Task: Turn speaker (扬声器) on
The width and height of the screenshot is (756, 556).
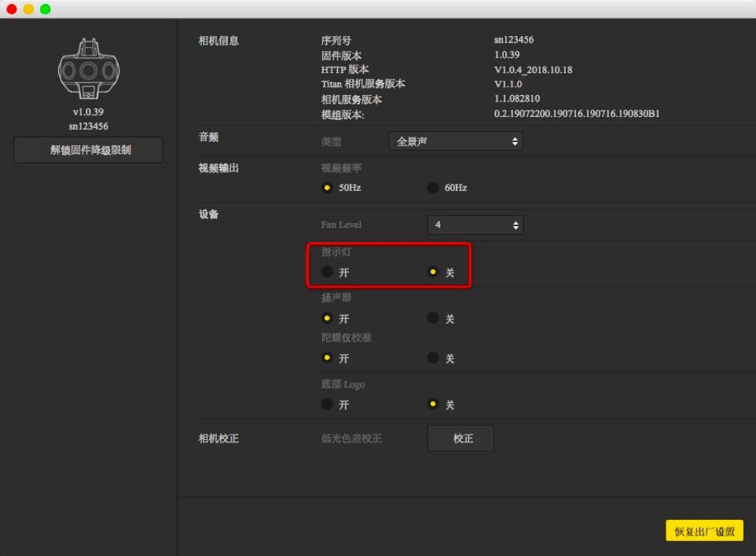Action: tap(327, 318)
